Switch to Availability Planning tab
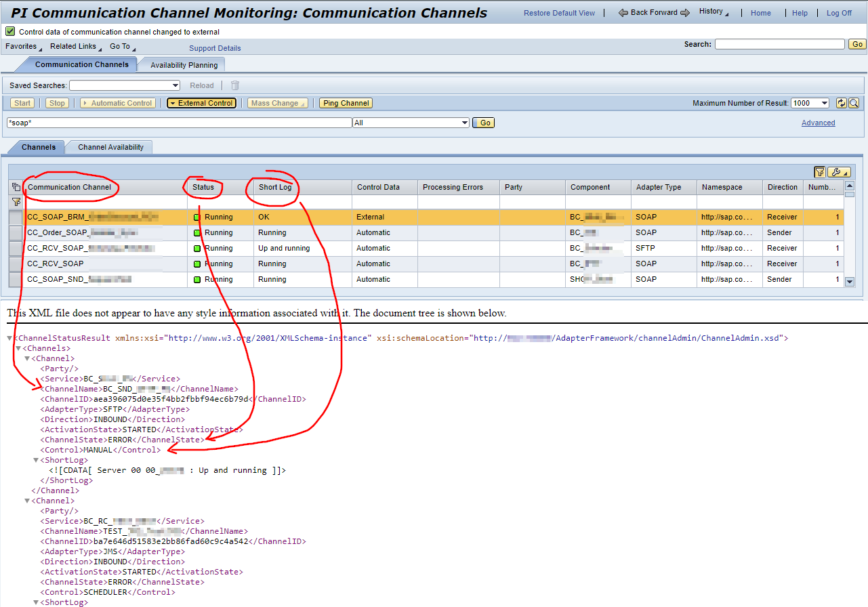The image size is (868, 607). pyautogui.click(x=184, y=65)
